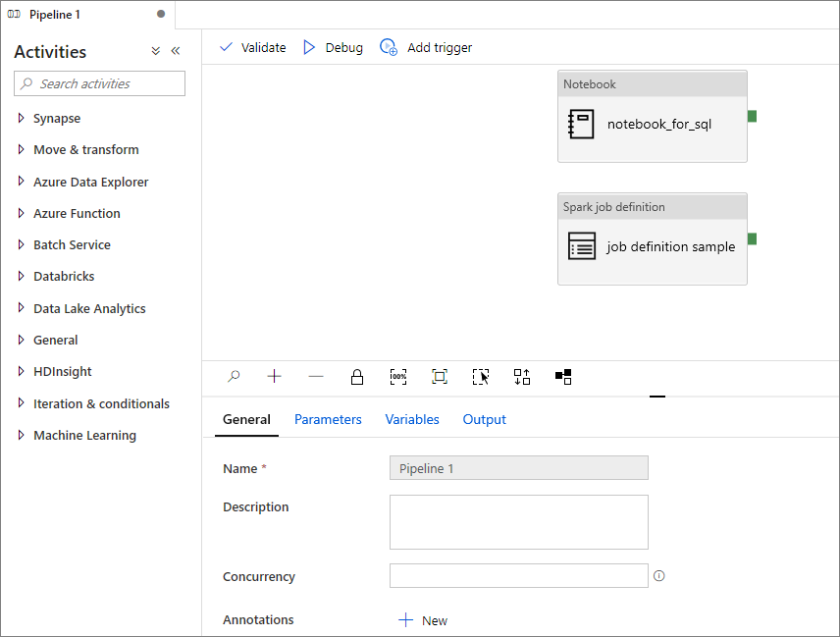Zoom out with the minus icon
This screenshot has height=637, width=840.
pyautogui.click(x=316, y=377)
